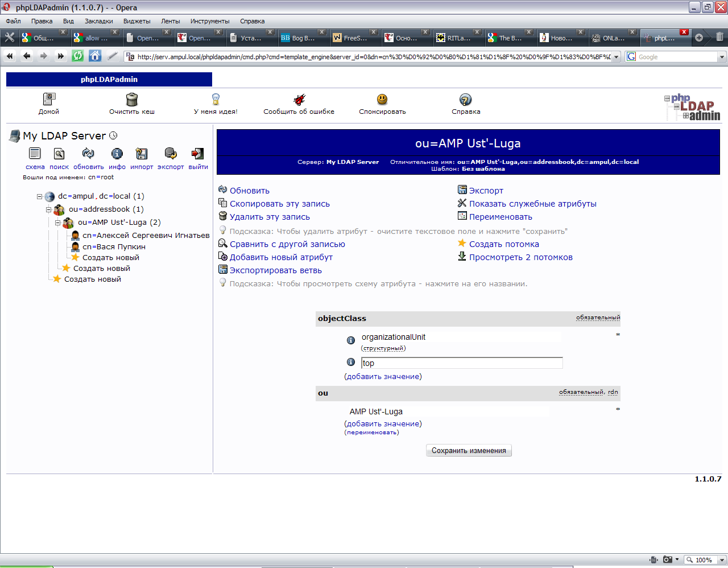The height and width of the screenshot is (568, 728).
Task: Open the Инструменты menu
Action: [x=210, y=21]
